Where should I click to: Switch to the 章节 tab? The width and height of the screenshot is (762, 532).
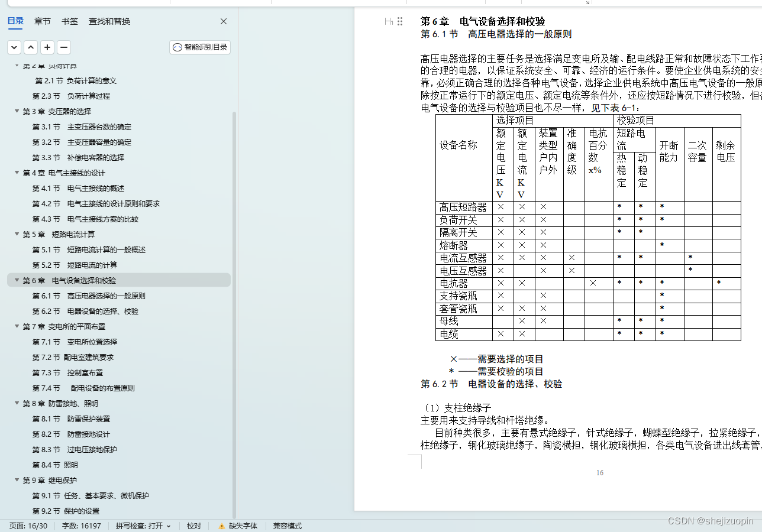[43, 21]
